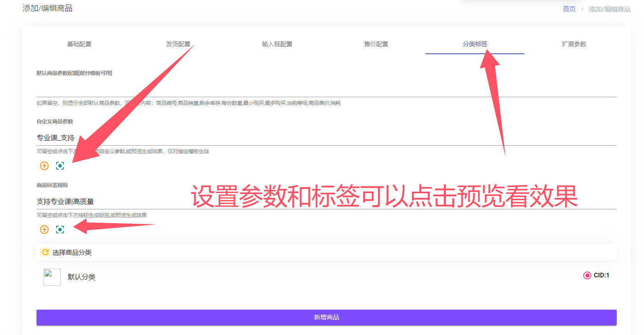Image resolution: width=644 pixels, height=335 pixels.
Task: Select the 分类标签 tab
Action: (475, 44)
